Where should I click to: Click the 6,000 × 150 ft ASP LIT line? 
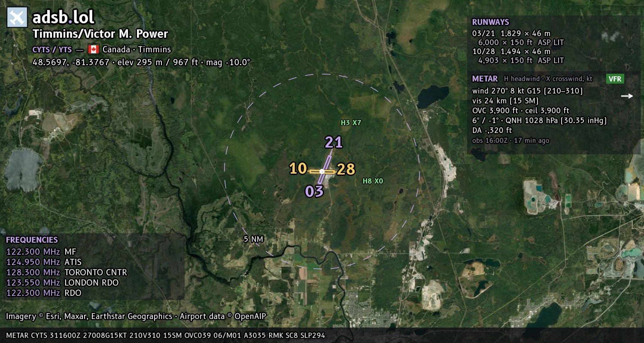tap(521, 42)
